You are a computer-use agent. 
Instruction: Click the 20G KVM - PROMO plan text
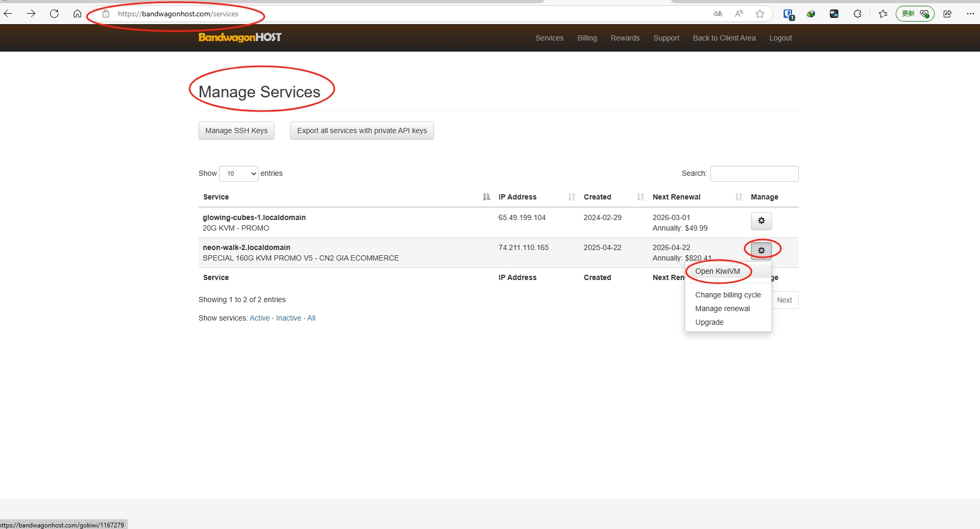pos(236,228)
